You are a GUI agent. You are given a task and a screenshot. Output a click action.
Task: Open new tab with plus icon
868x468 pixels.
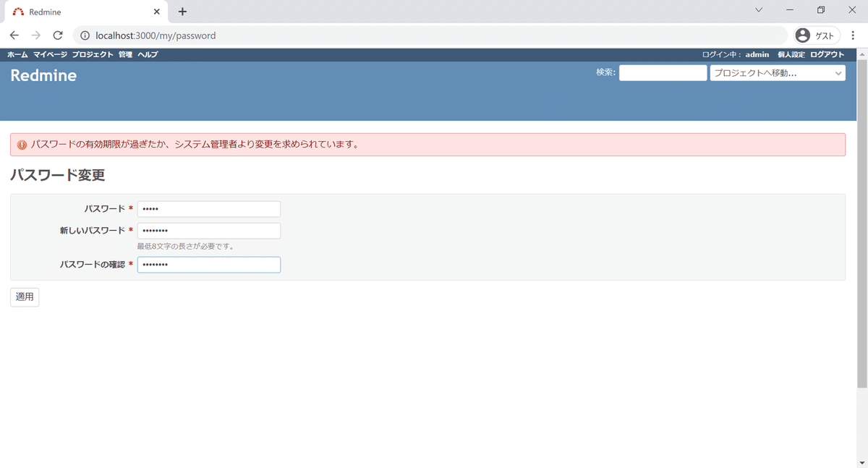coord(182,12)
